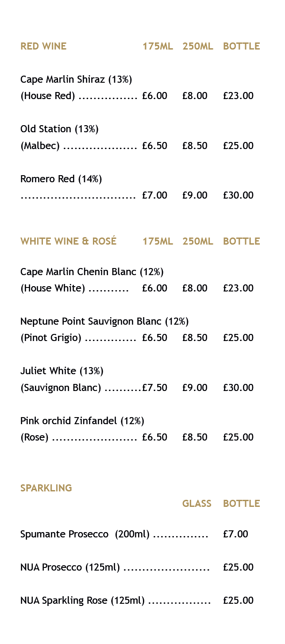Click the RED WINE section heading
This screenshot has width=285, height=644.
coord(43,46)
